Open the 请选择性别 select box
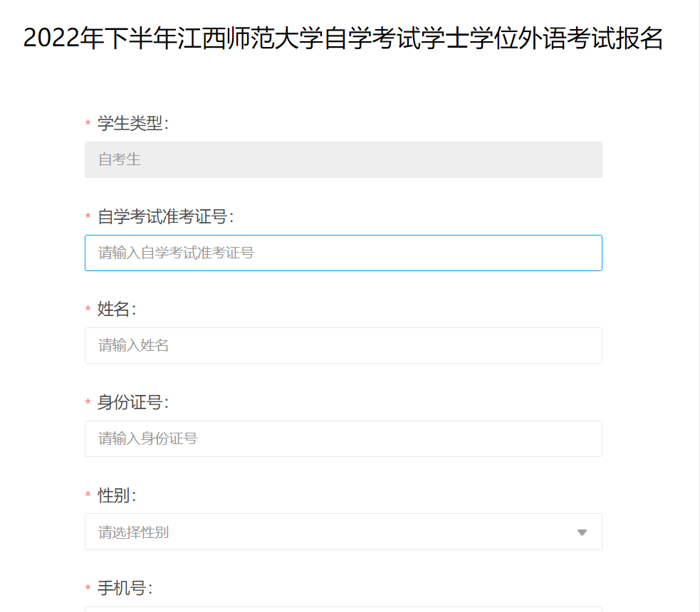This screenshot has width=700, height=612. (x=343, y=532)
